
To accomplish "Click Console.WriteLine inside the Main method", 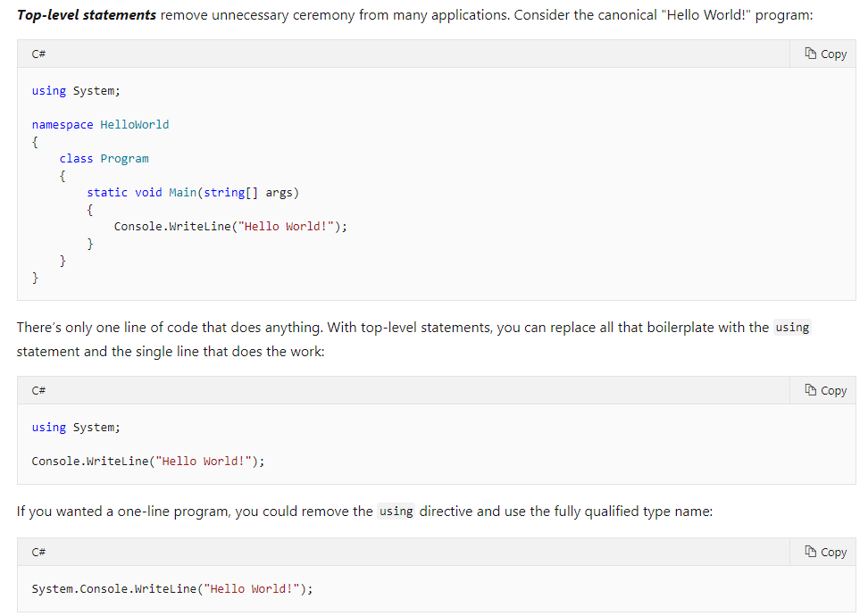I will (x=230, y=227).
